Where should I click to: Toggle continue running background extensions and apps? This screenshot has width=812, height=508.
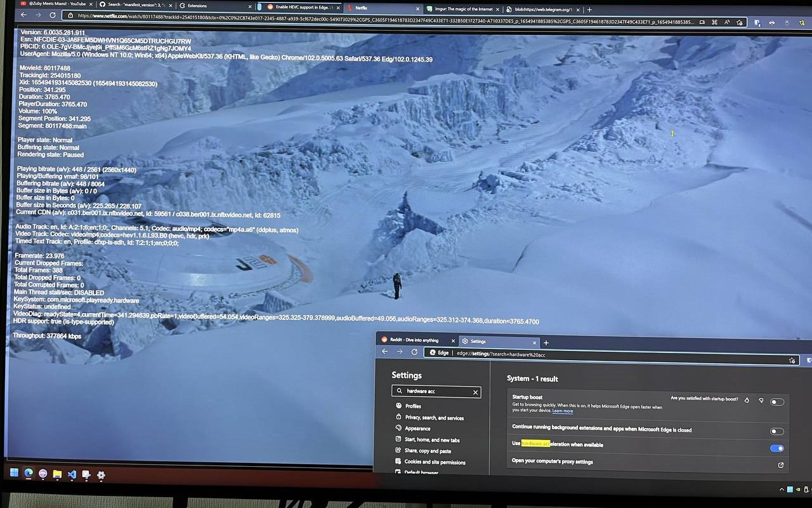click(777, 431)
